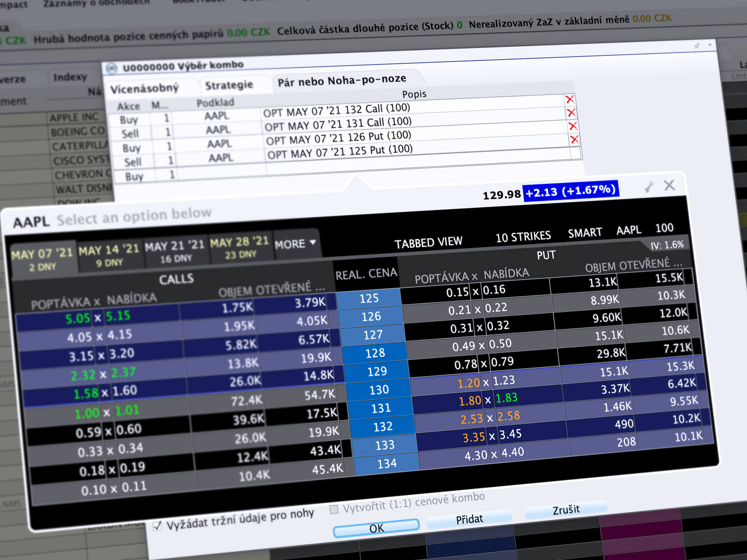747x560 pixels.
Task: Click the put bid 1.20 for strike 130
Action: [469, 383]
